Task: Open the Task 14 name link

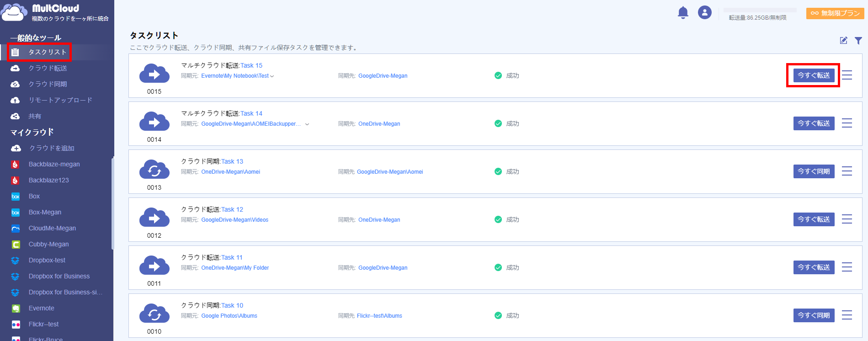Action: point(251,113)
